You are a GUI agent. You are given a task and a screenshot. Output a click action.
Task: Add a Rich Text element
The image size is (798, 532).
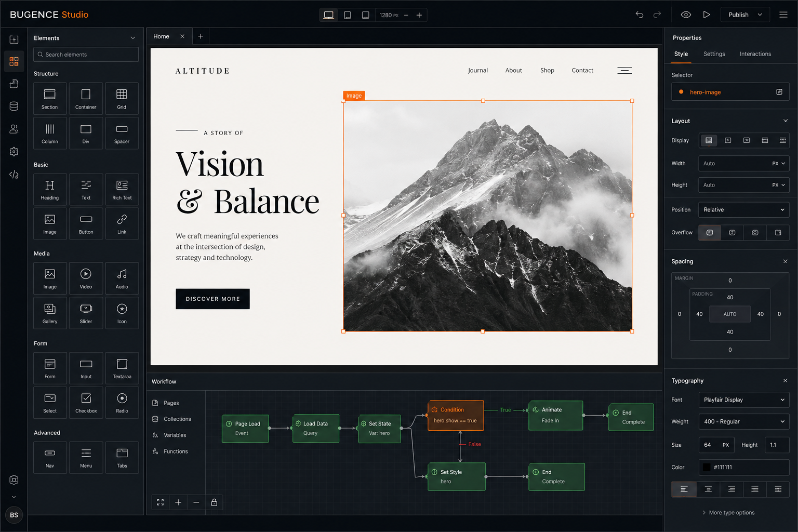coord(122,189)
